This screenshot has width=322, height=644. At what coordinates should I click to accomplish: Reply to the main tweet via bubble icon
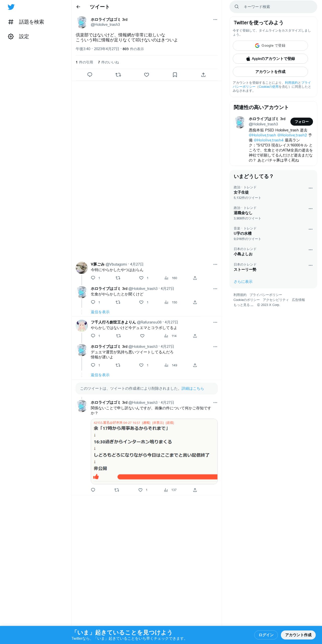(90, 75)
